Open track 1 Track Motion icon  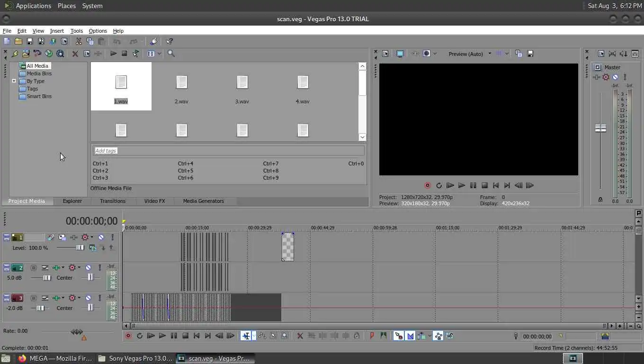tap(62, 237)
